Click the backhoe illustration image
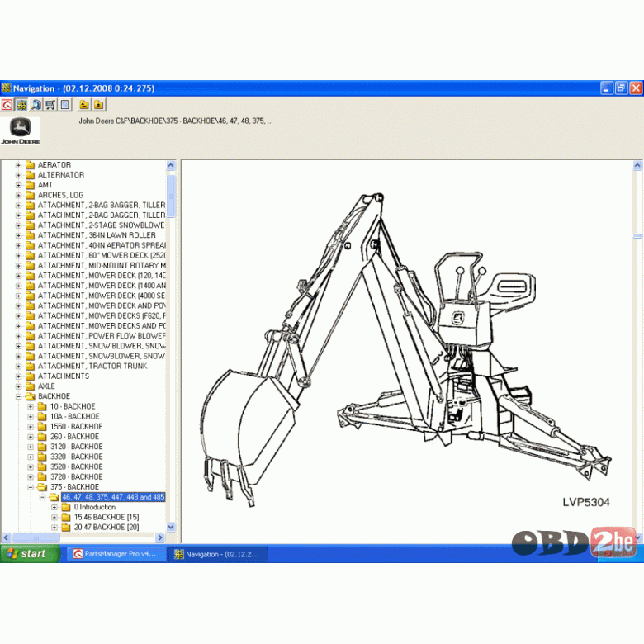The image size is (644, 644). click(406, 349)
